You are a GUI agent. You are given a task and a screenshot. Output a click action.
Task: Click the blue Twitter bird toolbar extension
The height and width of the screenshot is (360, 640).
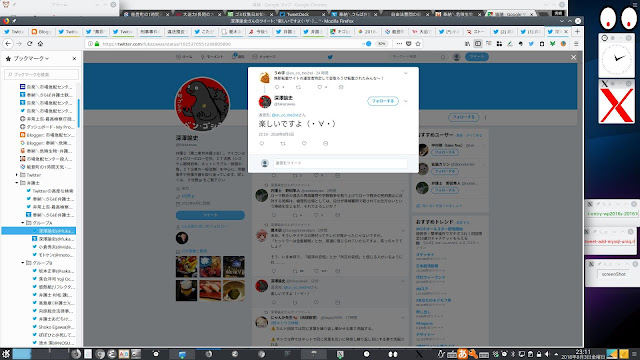click(x=531, y=44)
